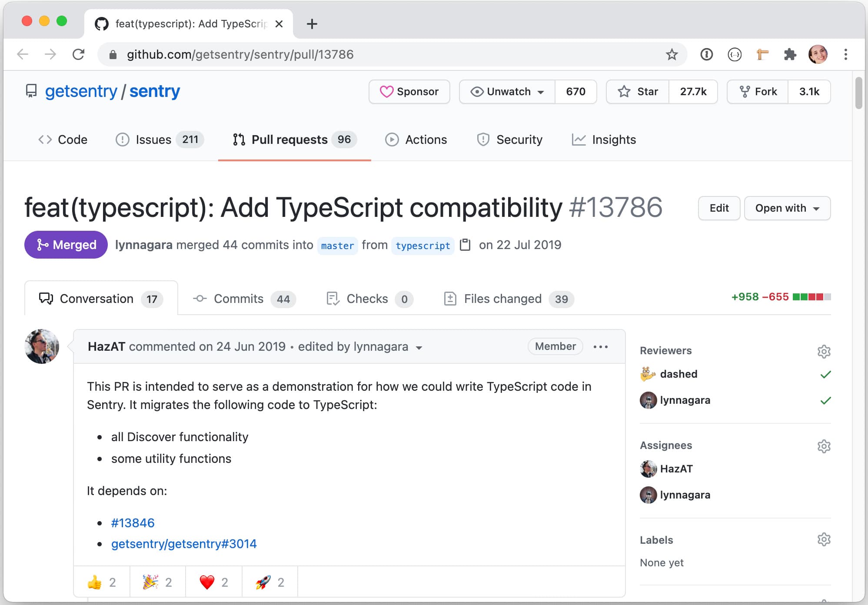Toggle the Reviewers settings gear
The height and width of the screenshot is (605, 868).
coord(825,351)
